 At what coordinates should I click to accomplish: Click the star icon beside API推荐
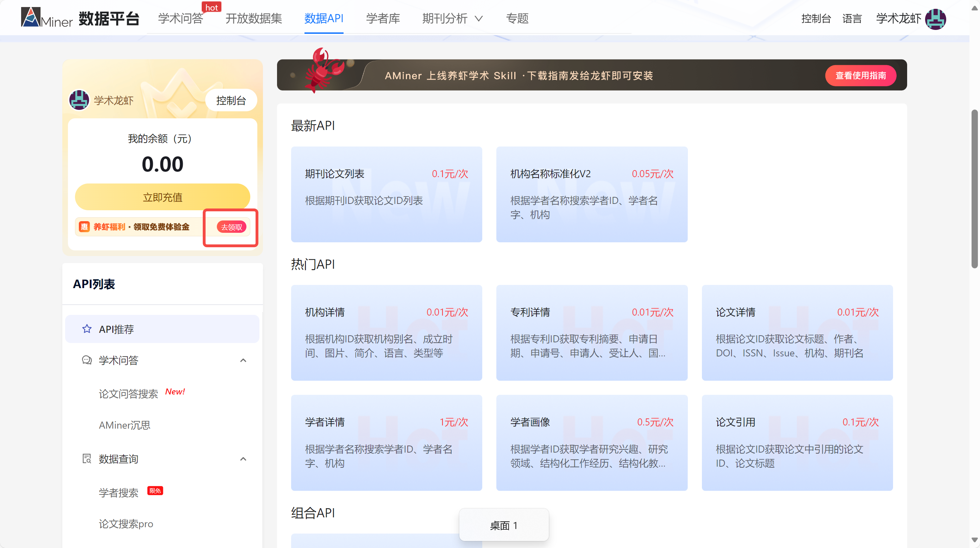87,329
